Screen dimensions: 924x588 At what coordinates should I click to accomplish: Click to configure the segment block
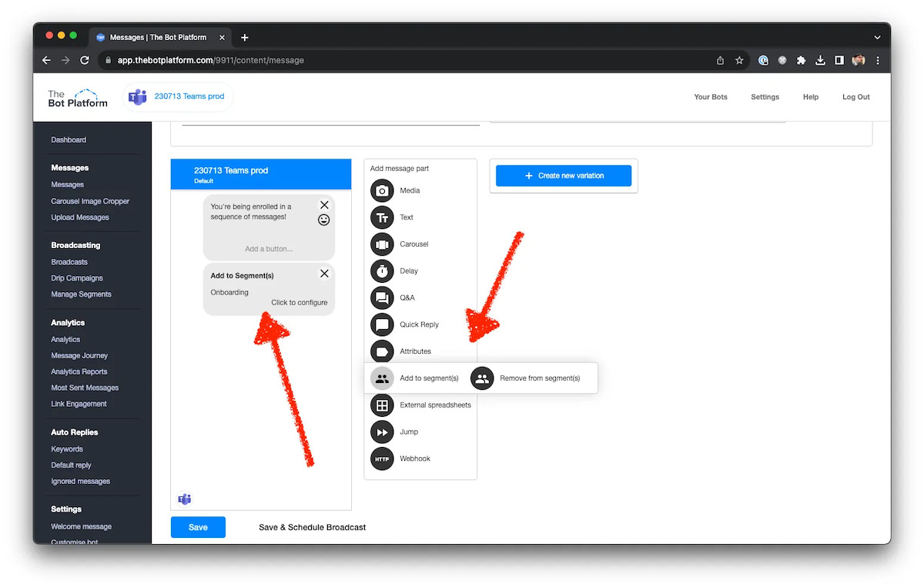pyautogui.click(x=300, y=302)
